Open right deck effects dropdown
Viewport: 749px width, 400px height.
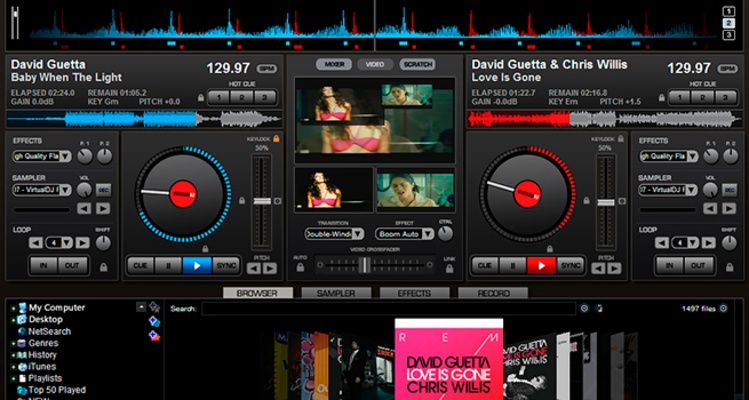point(692,156)
